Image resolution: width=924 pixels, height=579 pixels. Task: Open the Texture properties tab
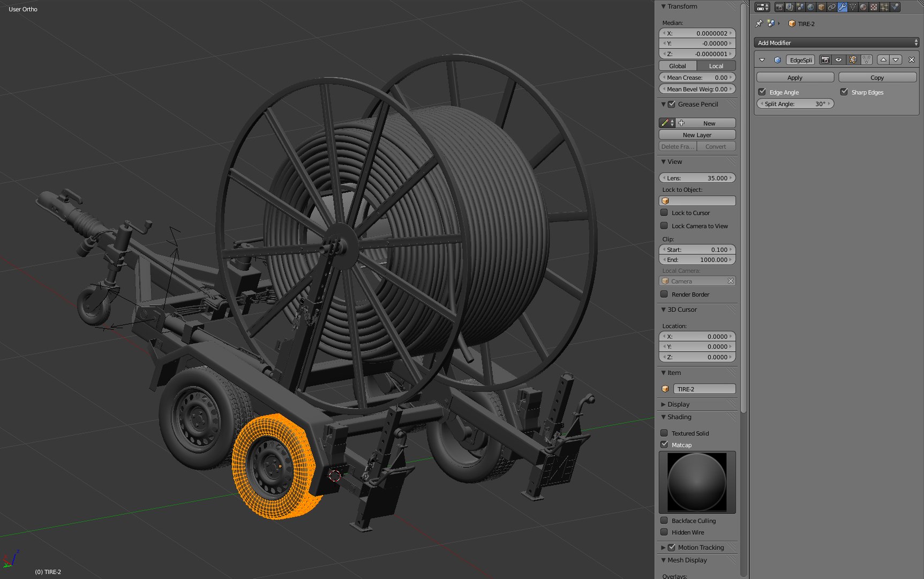(x=874, y=7)
